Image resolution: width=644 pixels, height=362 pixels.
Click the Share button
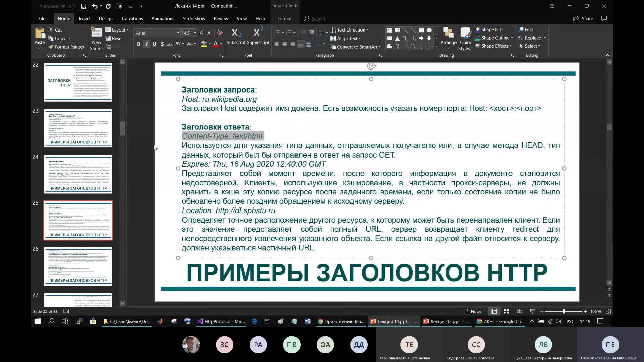[x=583, y=19]
